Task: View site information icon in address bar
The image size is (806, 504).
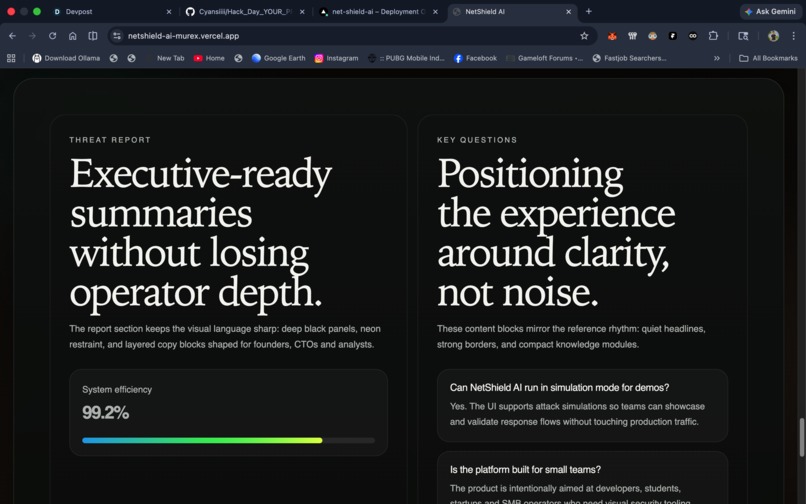Action: [x=117, y=36]
